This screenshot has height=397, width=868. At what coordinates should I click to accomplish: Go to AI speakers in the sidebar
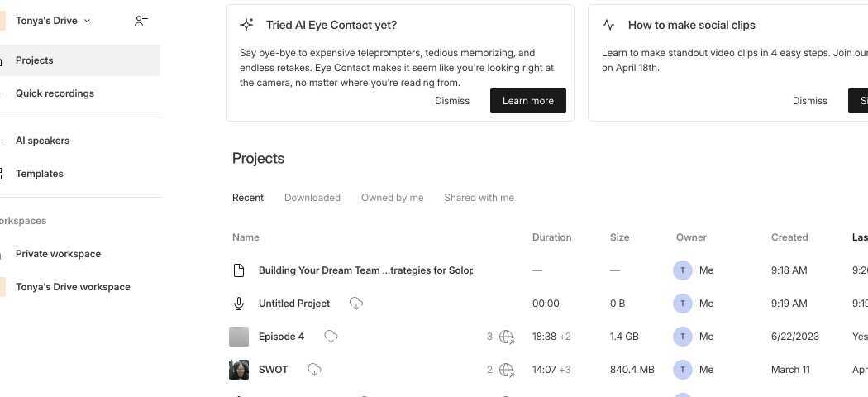click(42, 141)
